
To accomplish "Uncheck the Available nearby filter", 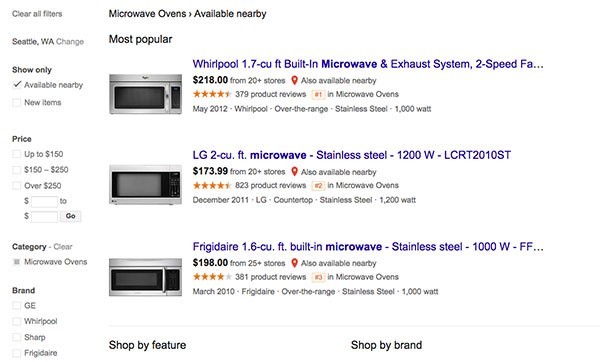I will pos(17,85).
